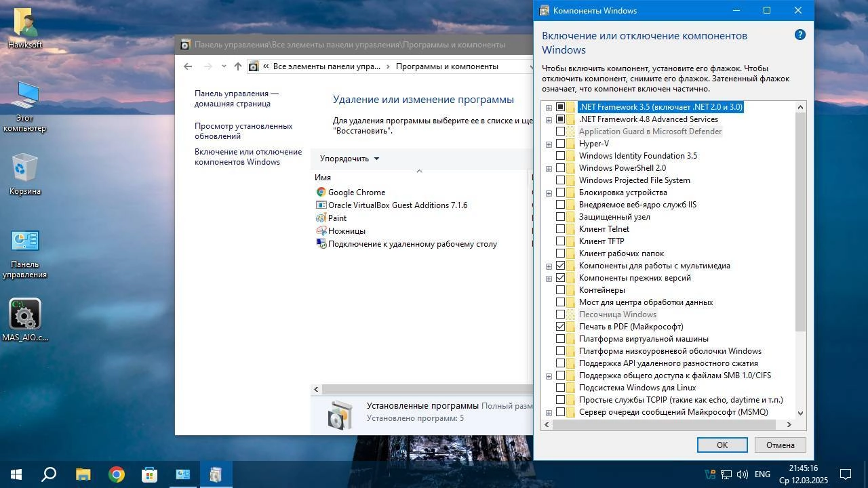This screenshot has height=488, width=868.
Task: Select the Панель управления desktop shortcut
Action: (25, 241)
